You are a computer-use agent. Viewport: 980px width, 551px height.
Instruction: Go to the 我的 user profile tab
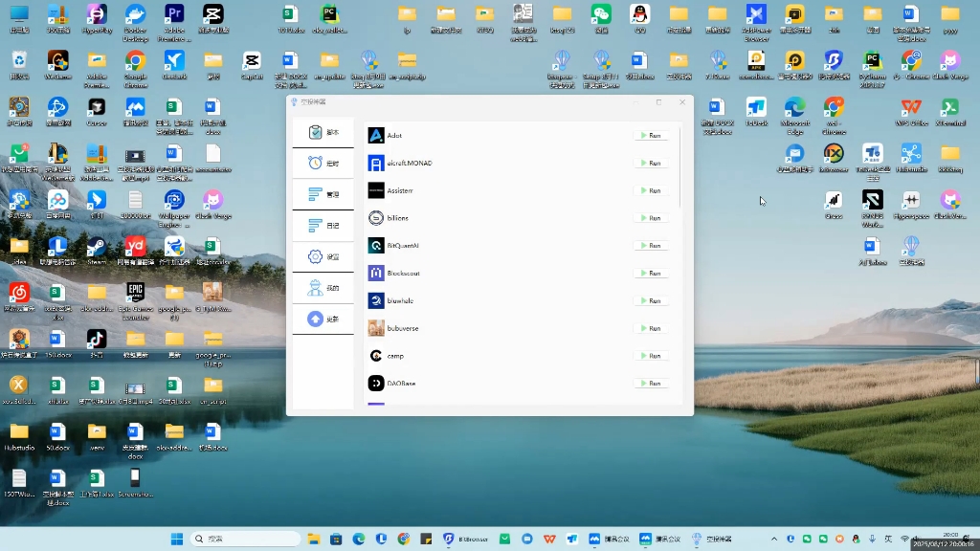[x=323, y=288]
